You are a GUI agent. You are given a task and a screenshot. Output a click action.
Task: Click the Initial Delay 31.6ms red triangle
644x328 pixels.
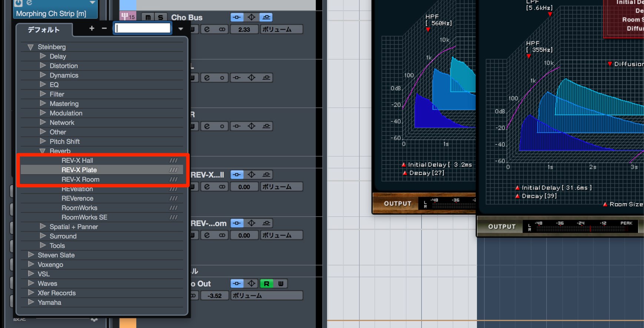518,188
